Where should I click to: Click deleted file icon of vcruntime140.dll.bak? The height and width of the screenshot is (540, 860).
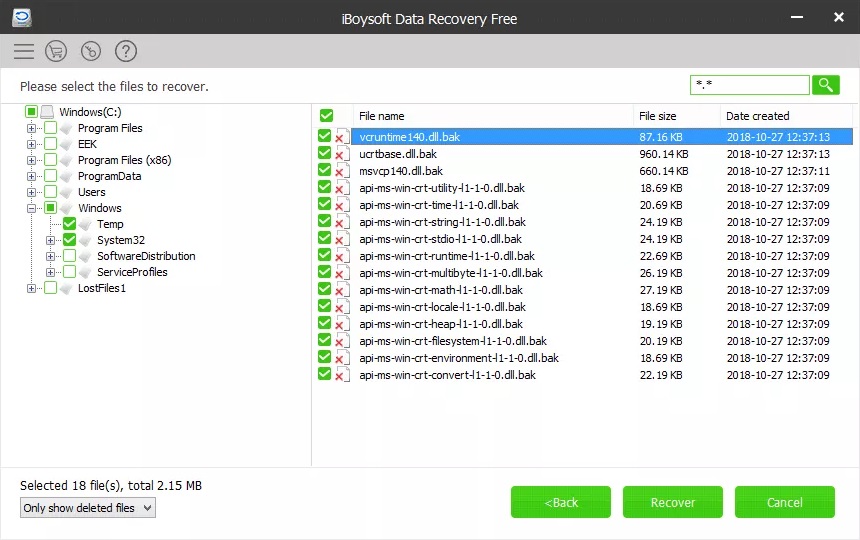[342, 137]
